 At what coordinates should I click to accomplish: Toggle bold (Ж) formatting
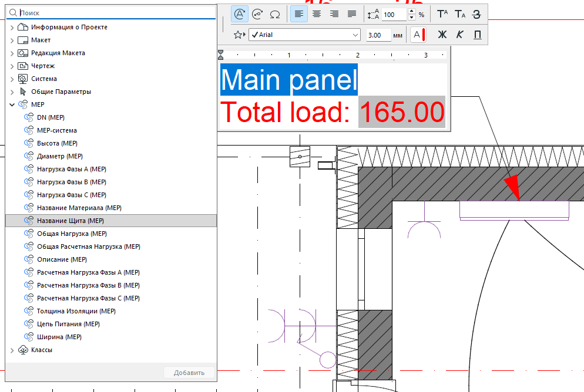pos(442,35)
